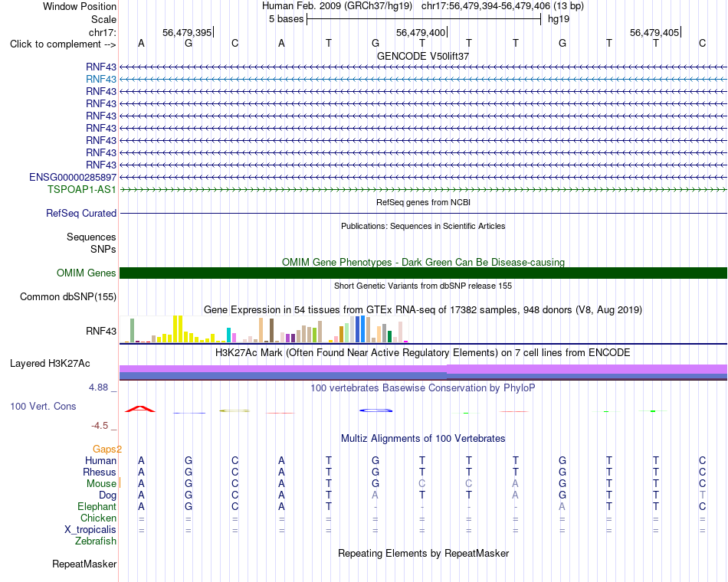Click the 'Sequences SNPs' track label

tap(91, 244)
